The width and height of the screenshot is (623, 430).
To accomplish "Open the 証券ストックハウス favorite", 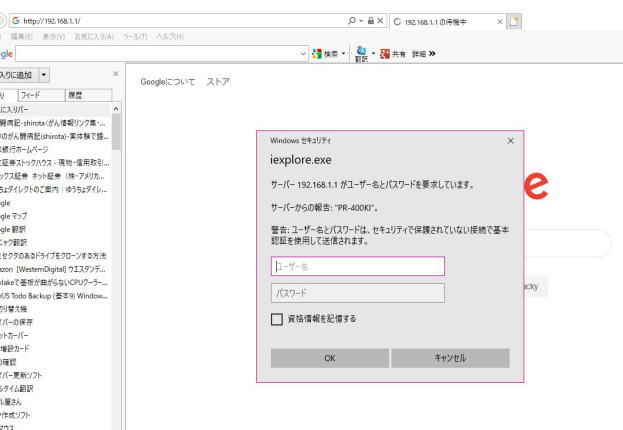I will click(54, 163).
